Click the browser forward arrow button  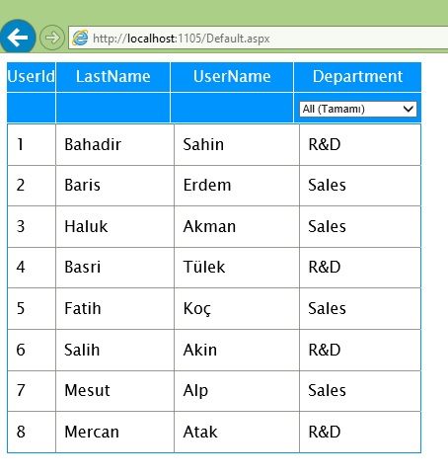[52, 38]
